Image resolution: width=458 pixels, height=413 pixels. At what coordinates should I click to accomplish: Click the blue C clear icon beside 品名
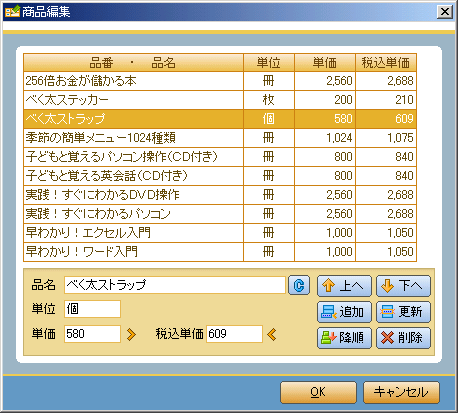click(x=299, y=285)
